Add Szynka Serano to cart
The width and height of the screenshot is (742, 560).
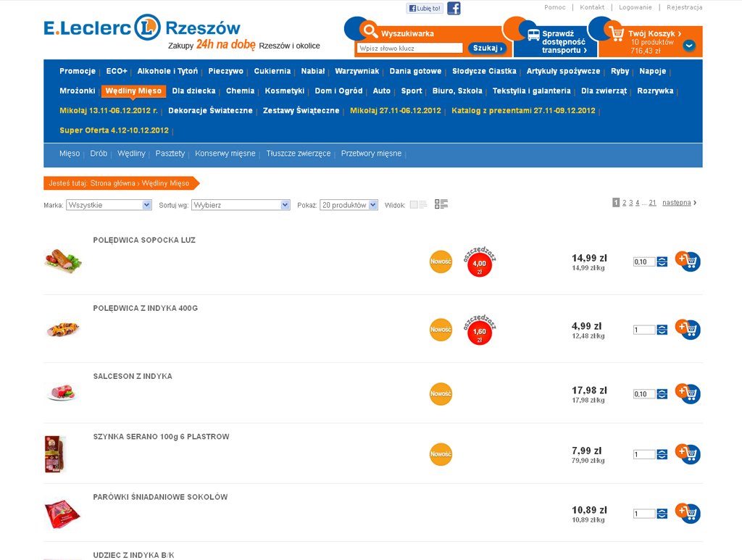[x=688, y=454]
